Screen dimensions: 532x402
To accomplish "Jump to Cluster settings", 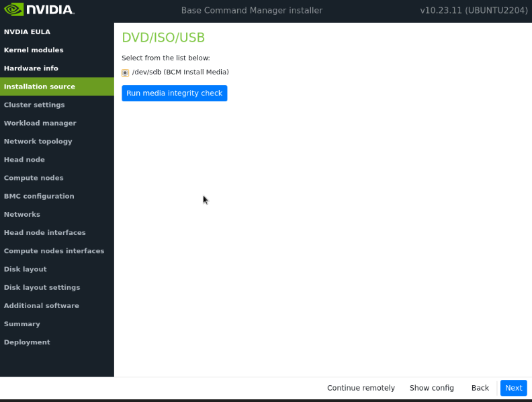I will click(34, 105).
